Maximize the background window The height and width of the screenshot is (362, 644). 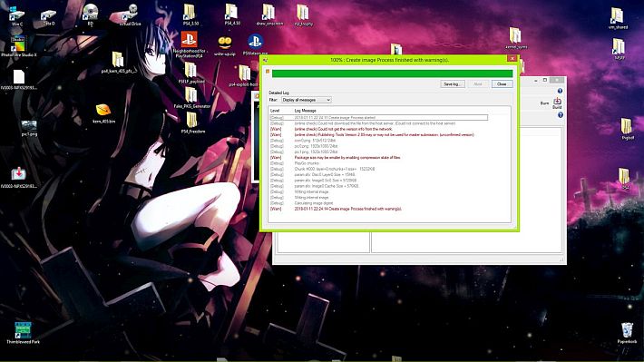click(x=545, y=80)
